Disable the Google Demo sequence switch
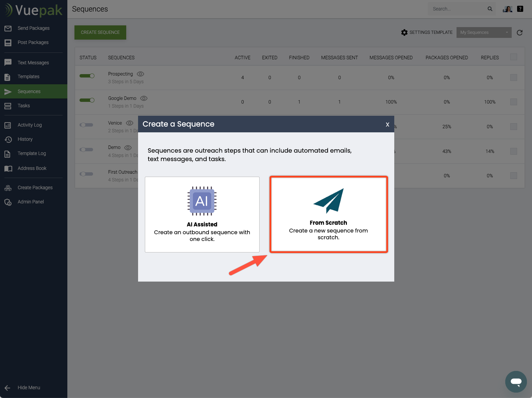This screenshot has width=532, height=398. tap(87, 100)
